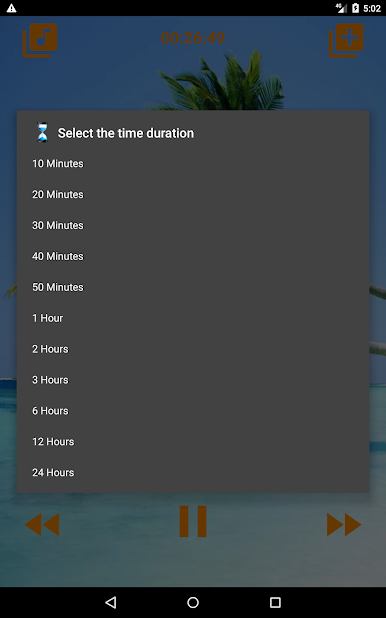Select 40 Minutes from the list
Screen dimensions: 386x618
pyautogui.click(x=193, y=256)
